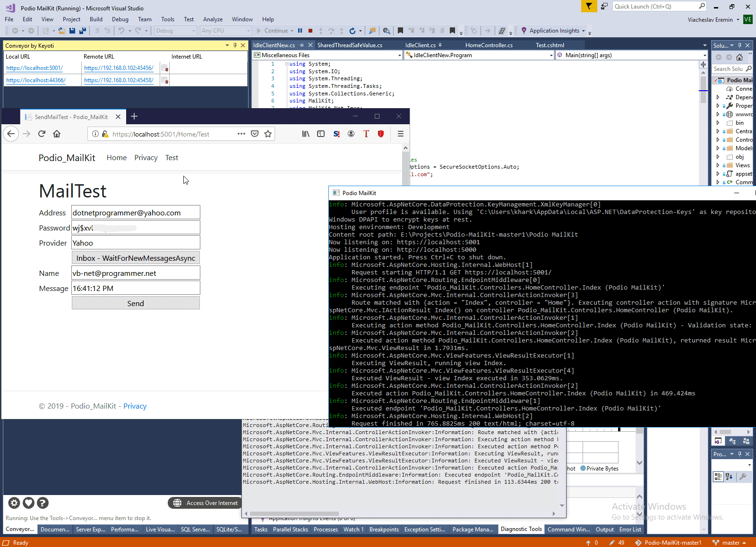Open master branch selector in status bar
This screenshot has height=547, width=756.
click(x=730, y=543)
